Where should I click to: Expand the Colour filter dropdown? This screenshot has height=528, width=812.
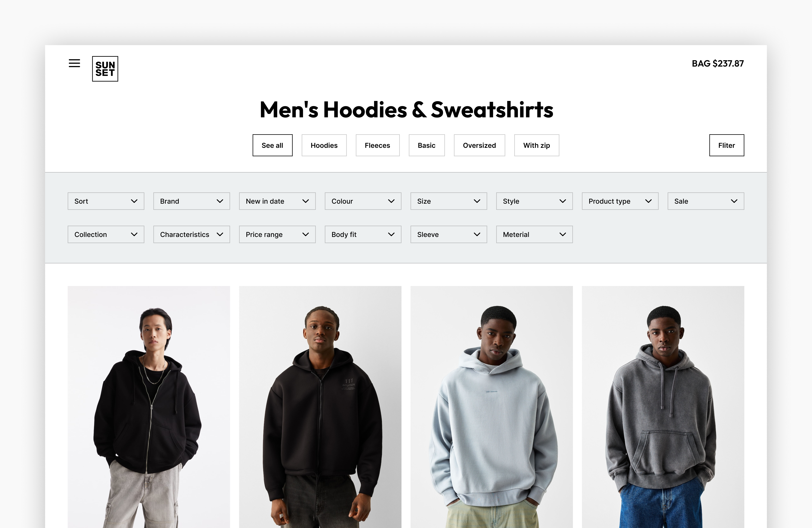click(x=363, y=201)
